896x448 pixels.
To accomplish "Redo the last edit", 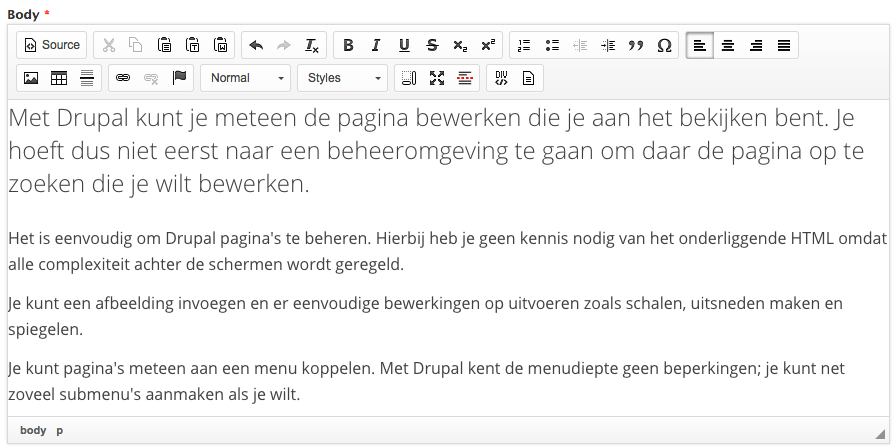I will (x=284, y=45).
